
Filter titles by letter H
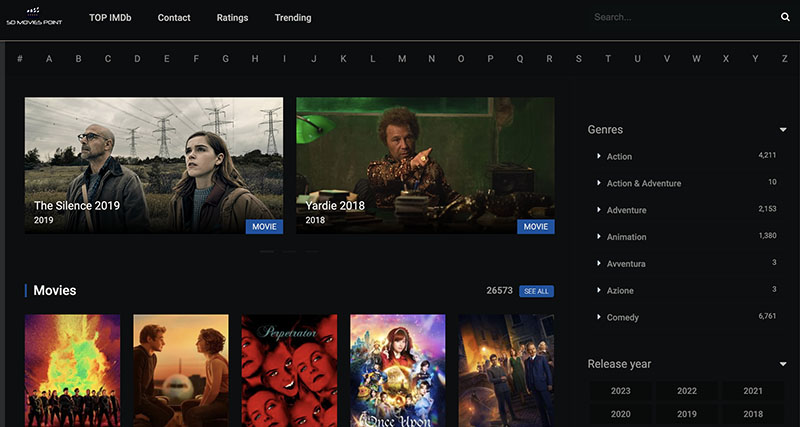255,59
